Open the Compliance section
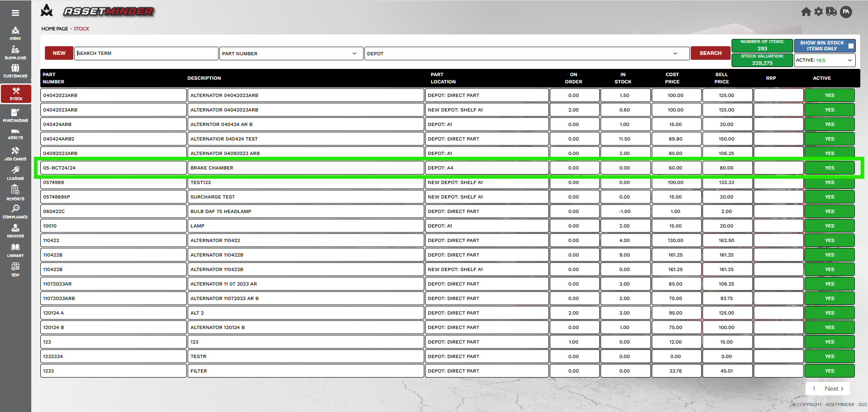This screenshot has width=868, height=412. point(15,212)
